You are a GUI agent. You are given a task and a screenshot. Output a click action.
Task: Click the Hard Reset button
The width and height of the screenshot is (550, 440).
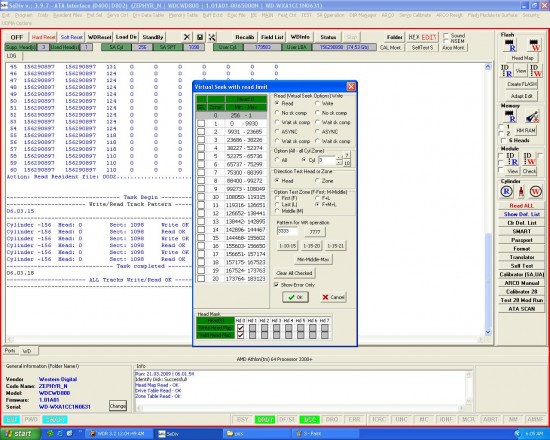tap(43, 37)
